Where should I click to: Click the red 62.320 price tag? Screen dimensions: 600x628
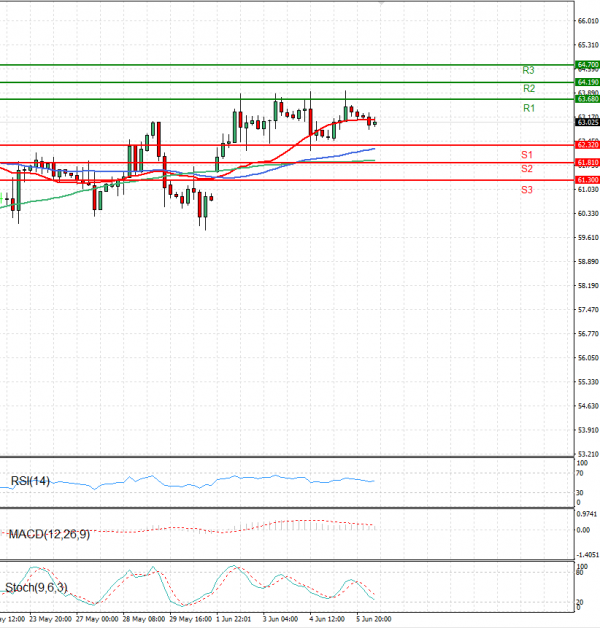(x=588, y=145)
